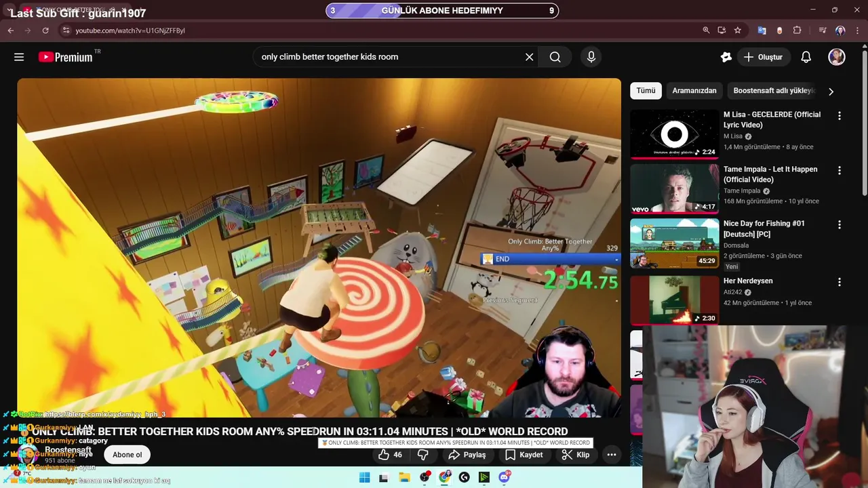Open more actions three-dot button

[611, 455]
